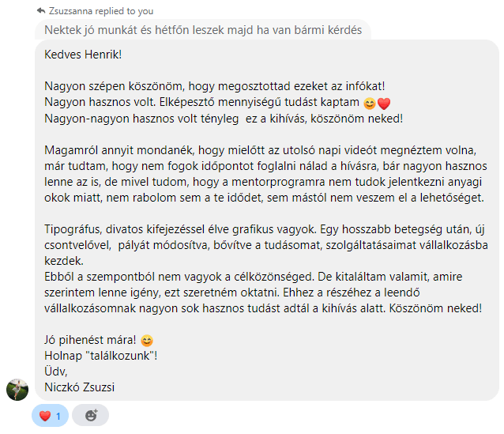Click the Üdv, closing line
This screenshot has height=434, width=504.
pyautogui.click(x=56, y=372)
